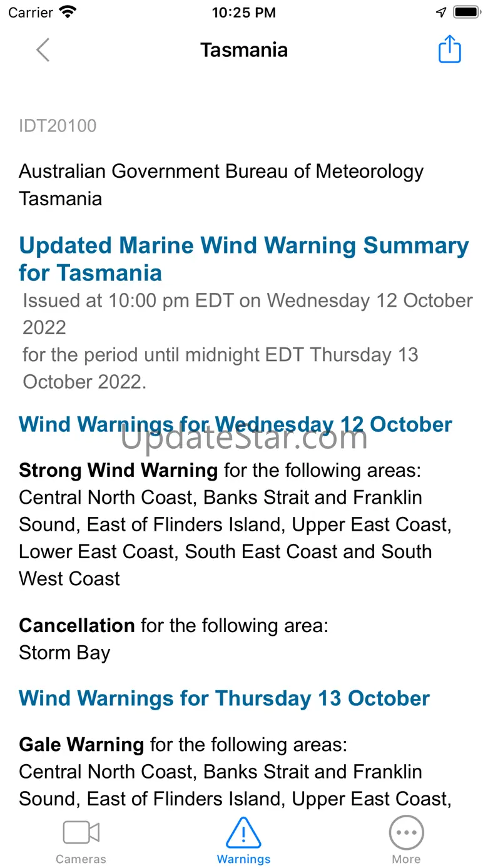Tap the battery status icon
The width and height of the screenshot is (488, 868).
pos(466,12)
